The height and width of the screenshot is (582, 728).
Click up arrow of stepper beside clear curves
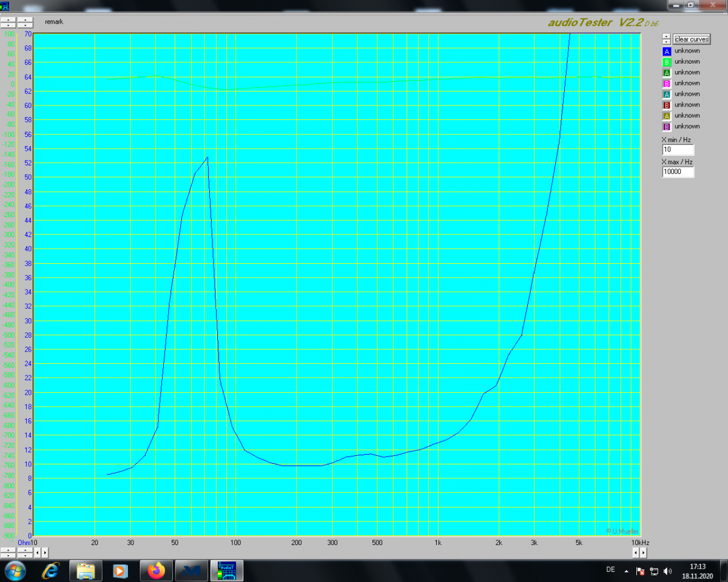pos(666,36)
